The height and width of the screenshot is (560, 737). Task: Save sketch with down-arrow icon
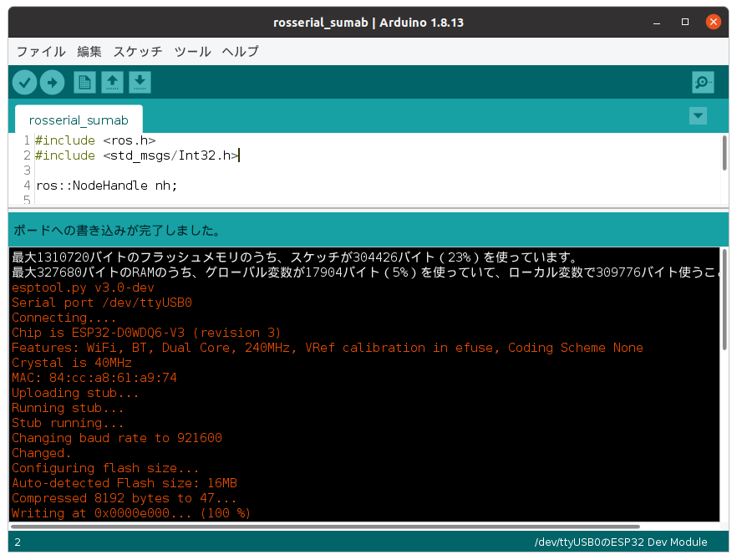[140, 83]
